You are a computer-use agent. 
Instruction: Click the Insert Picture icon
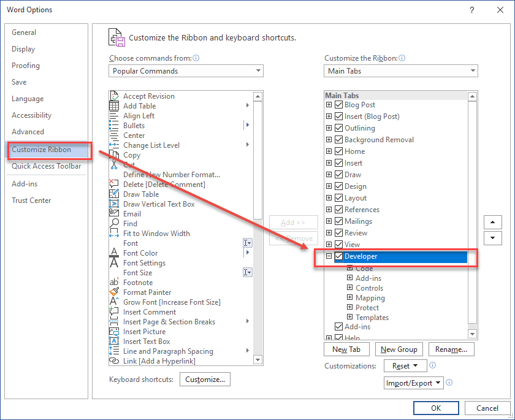(114, 331)
